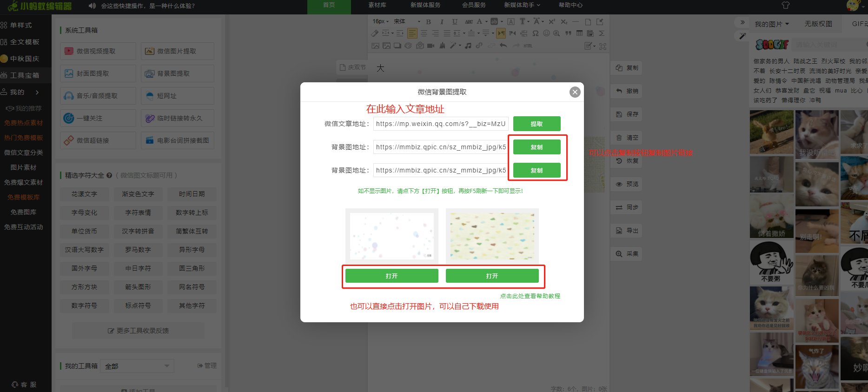Expand the font color arrow

point(486,21)
